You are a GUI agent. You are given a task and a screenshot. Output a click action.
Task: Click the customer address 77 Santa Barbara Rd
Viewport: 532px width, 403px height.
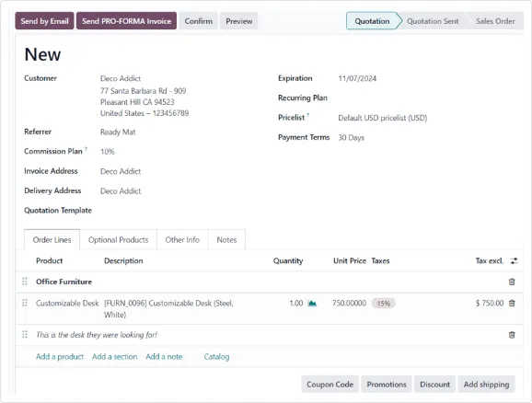point(144,91)
